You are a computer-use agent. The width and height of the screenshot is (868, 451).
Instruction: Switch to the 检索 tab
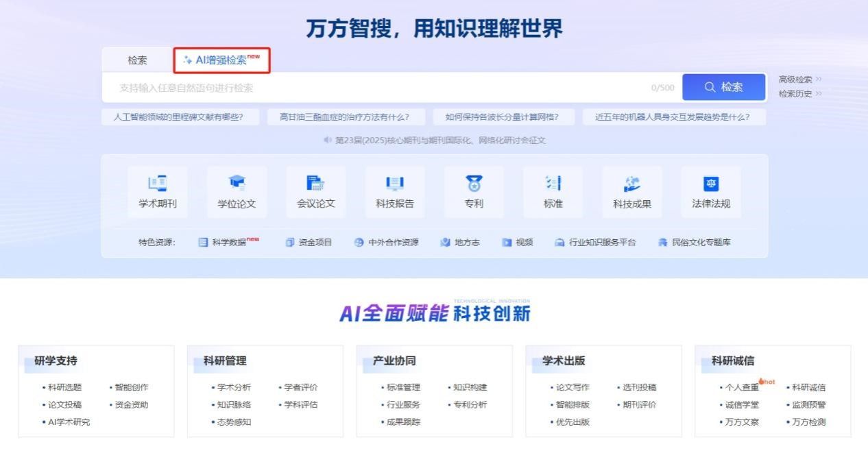point(137,60)
